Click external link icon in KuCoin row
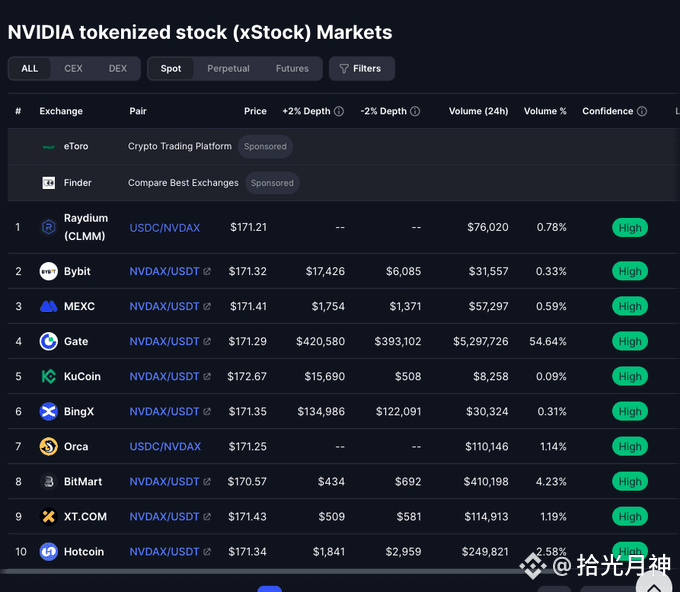The width and height of the screenshot is (680, 592). pos(207,376)
